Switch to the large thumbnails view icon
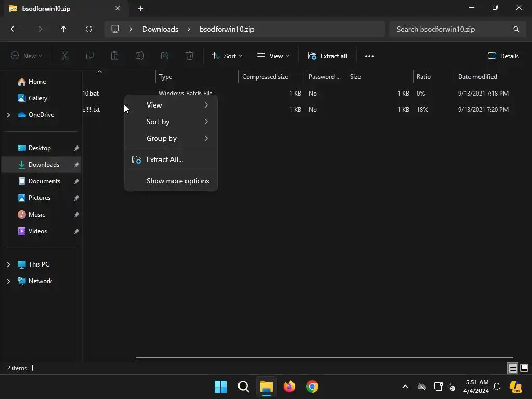Image resolution: width=532 pixels, height=399 pixels. (524, 368)
